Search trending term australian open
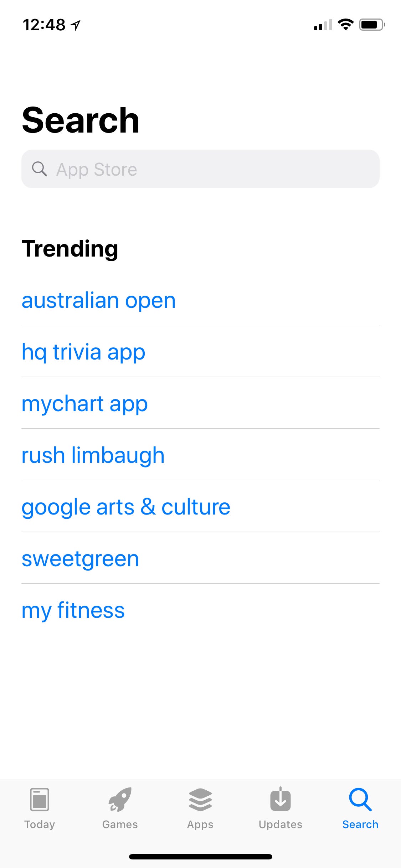This screenshot has height=868, width=401. click(x=99, y=300)
